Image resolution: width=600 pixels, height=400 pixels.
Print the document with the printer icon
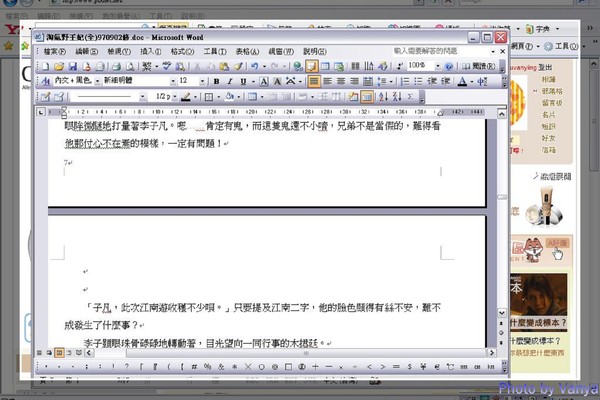coord(116,67)
